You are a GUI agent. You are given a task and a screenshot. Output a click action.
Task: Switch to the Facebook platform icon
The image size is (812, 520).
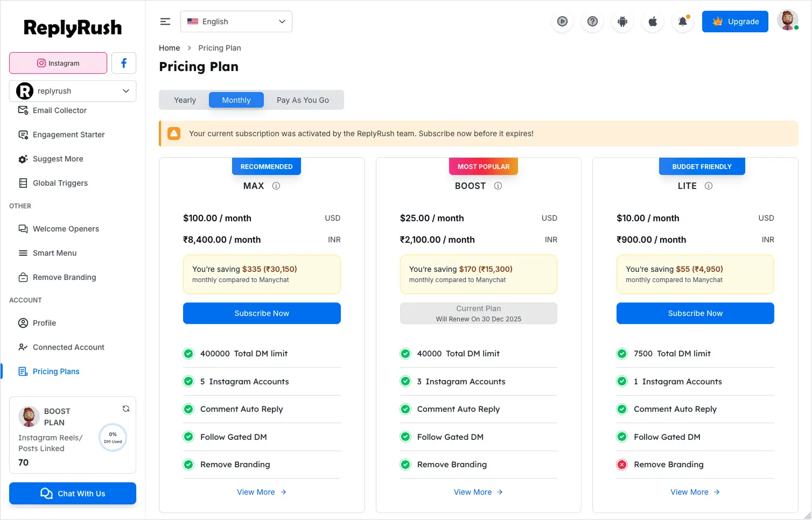click(124, 63)
